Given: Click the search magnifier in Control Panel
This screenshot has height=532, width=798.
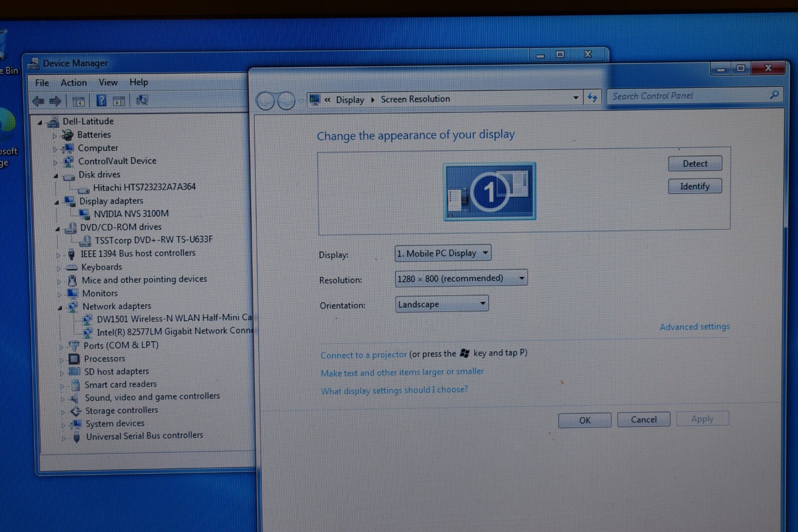Looking at the screenshot, I should (x=774, y=94).
